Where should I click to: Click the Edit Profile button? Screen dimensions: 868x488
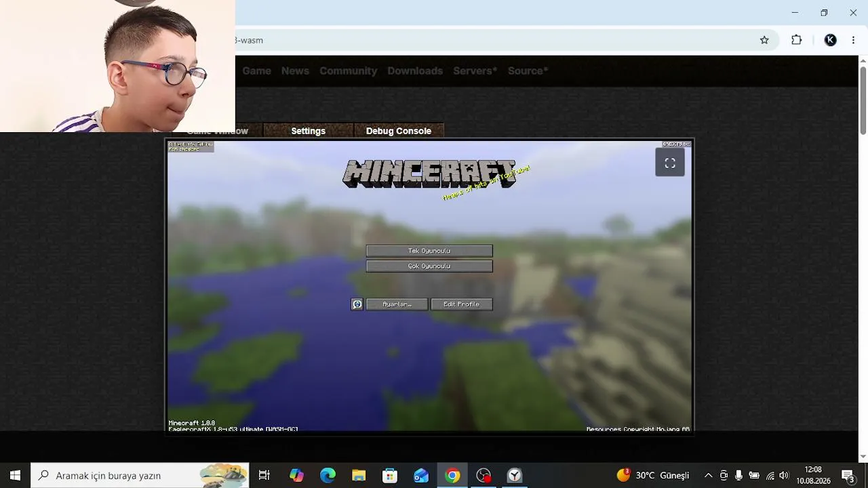[461, 304]
